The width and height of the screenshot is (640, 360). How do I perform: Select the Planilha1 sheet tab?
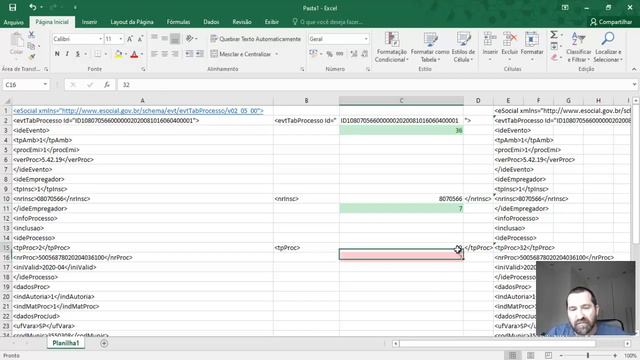[66, 343]
